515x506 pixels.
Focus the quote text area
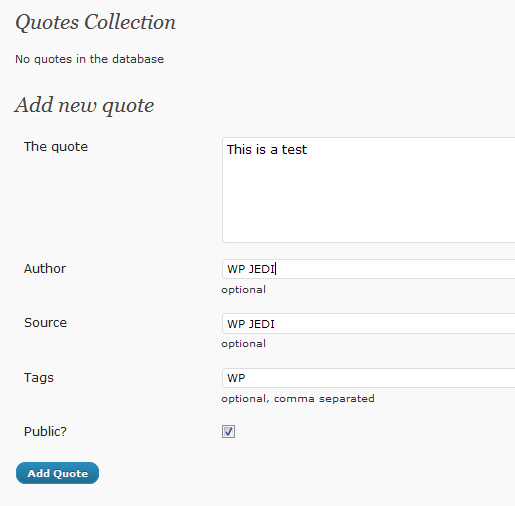(x=368, y=190)
